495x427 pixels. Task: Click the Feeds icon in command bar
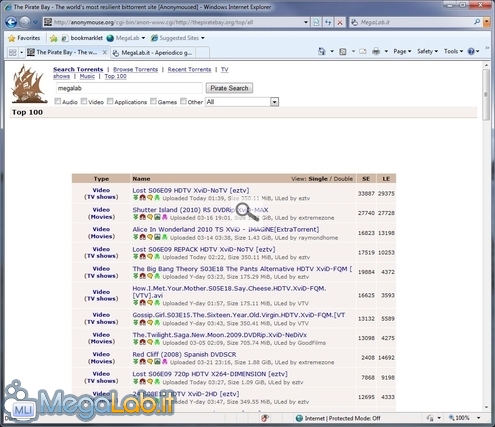[x=343, y=51]
